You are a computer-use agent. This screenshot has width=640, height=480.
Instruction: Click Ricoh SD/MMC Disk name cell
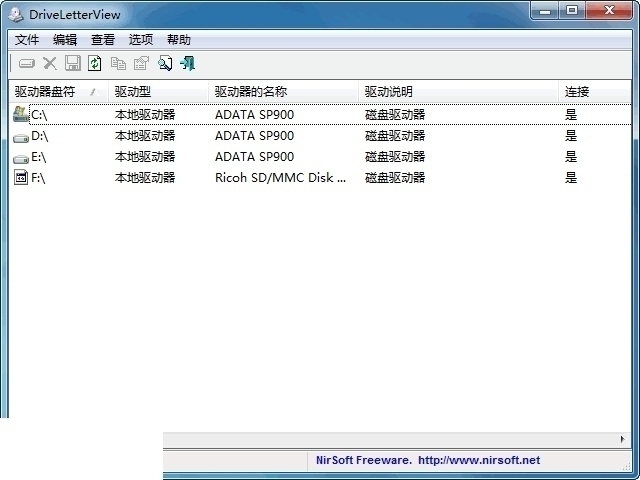280,178
